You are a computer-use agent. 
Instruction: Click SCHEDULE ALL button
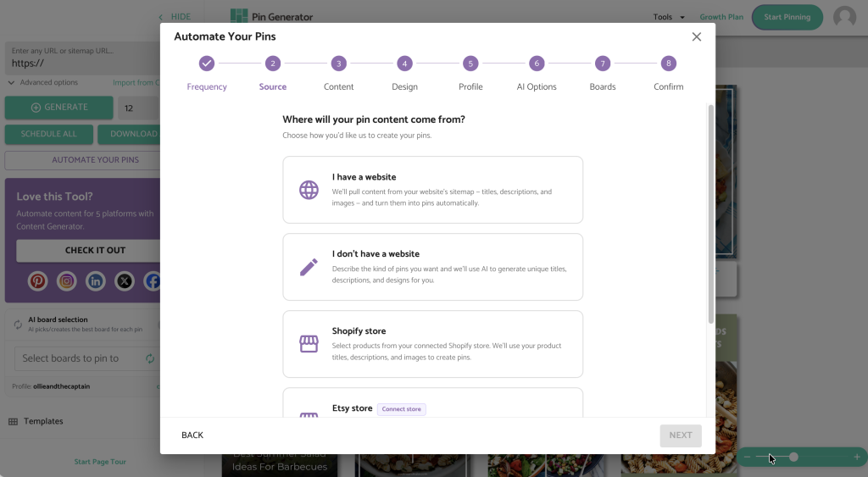tap(48, 134)
